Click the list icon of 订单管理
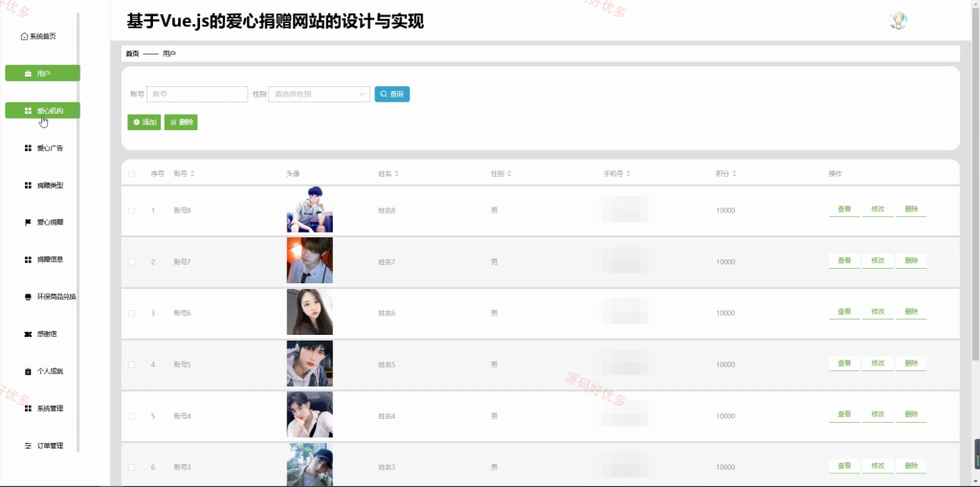Screen dimensions: 980x487 (x=28, y=446)
